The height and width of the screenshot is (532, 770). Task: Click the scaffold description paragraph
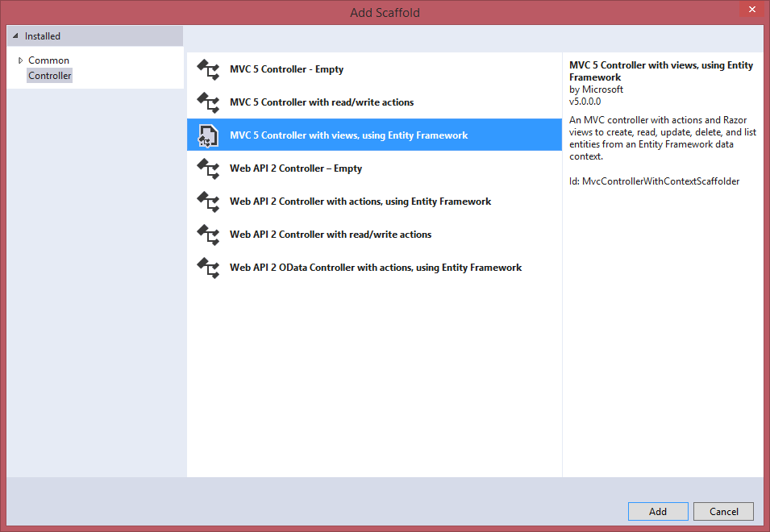[663, 138]
